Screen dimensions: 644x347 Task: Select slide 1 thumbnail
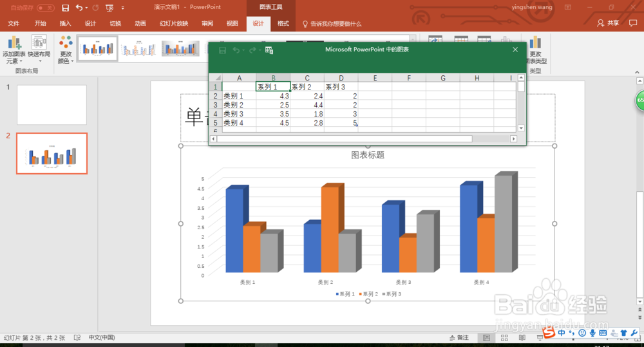tap(52, 105)
